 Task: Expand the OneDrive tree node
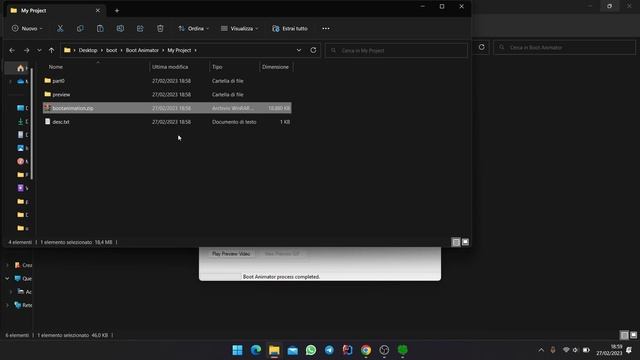pyautogui.click(x=10, y=81)
